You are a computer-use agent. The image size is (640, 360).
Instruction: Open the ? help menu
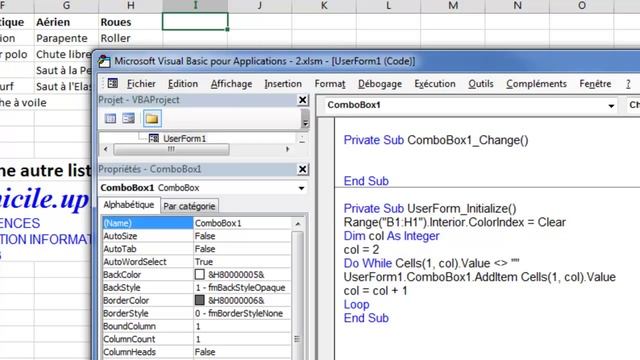628,84
